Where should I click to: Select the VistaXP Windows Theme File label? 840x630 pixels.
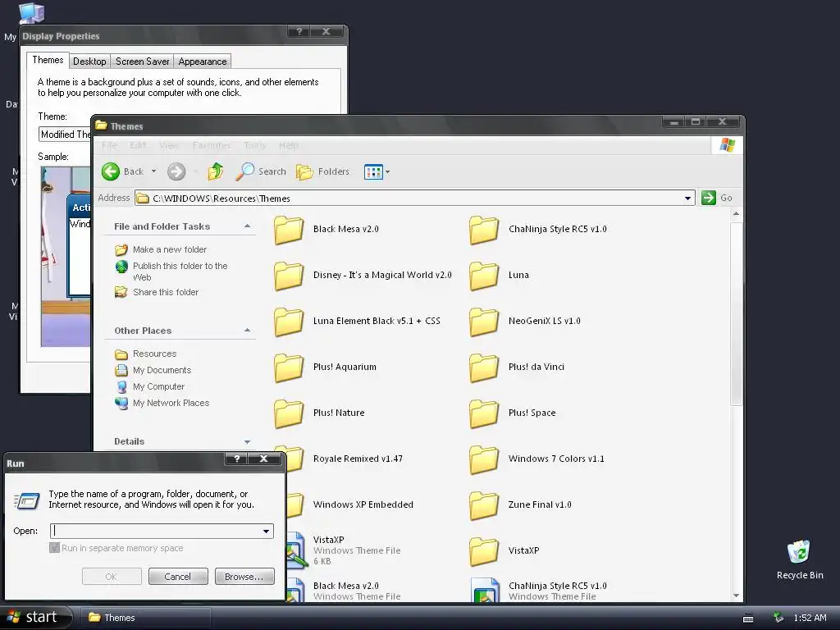(357, 550)
